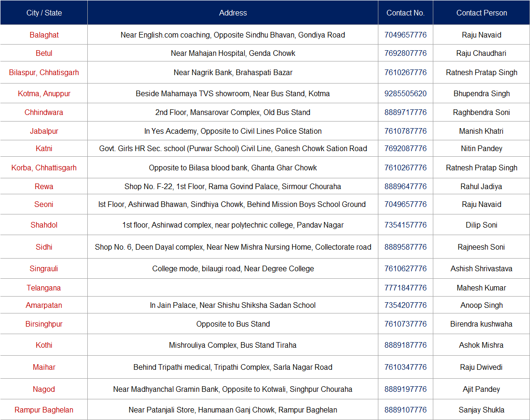
Task: Open the Rampur Baghelan link
Action: click(x=44, y=410)
